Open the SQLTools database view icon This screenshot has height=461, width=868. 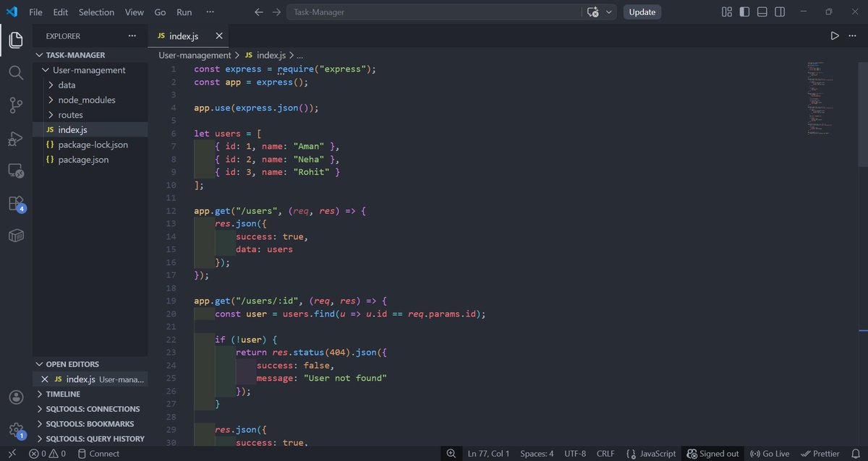click(x=16, y=236)
